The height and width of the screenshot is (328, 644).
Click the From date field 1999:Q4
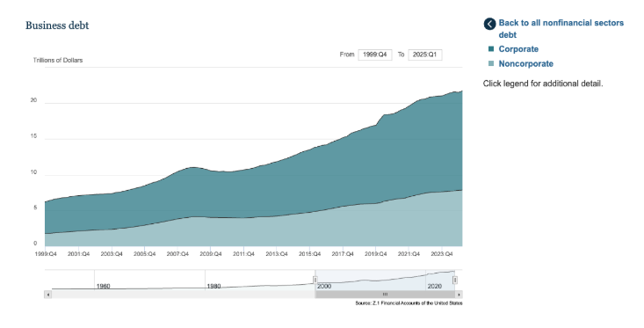coord(375,55)
